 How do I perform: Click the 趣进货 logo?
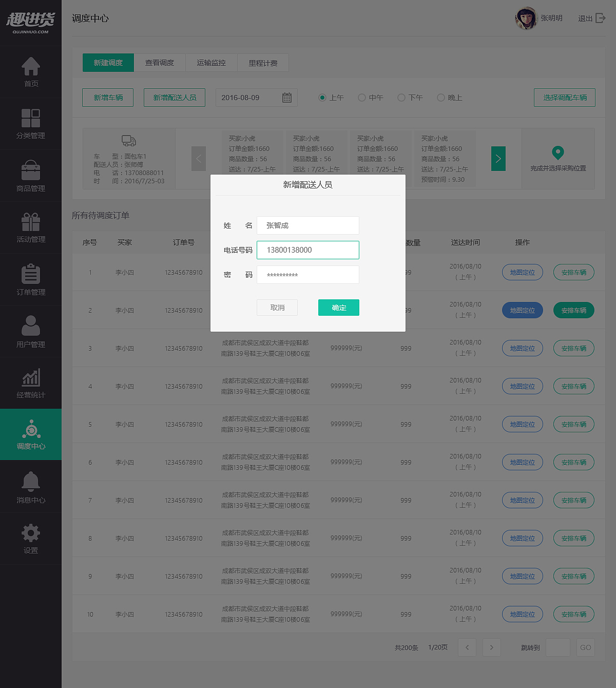click(x=30, y=22)
